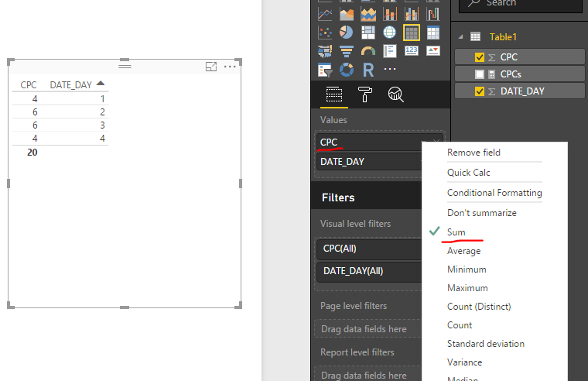Expand the DATE_DAY(All) visual level filter
Viewport: 588px width, 381px height.
[x=369, y=271]
